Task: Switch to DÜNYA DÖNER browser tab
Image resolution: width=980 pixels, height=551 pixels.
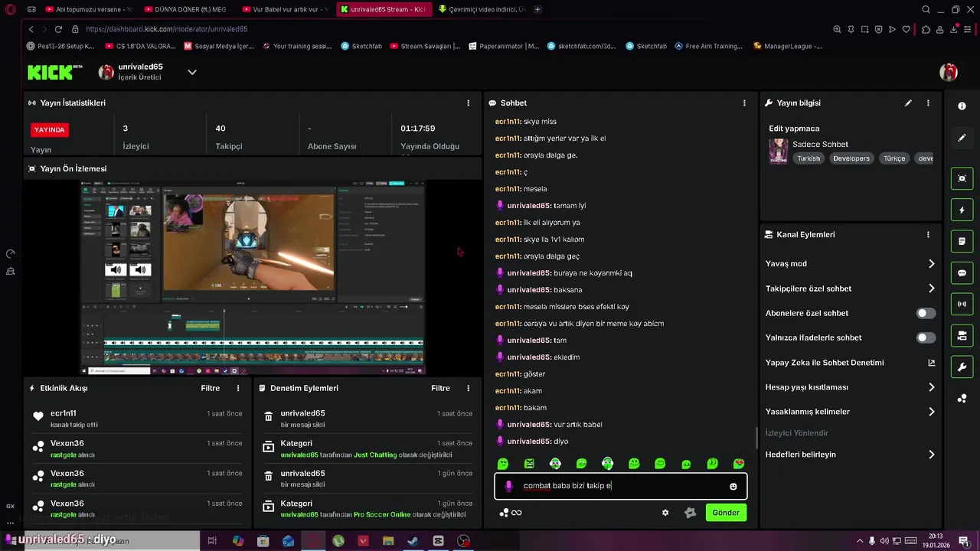Action: (187, 9)
